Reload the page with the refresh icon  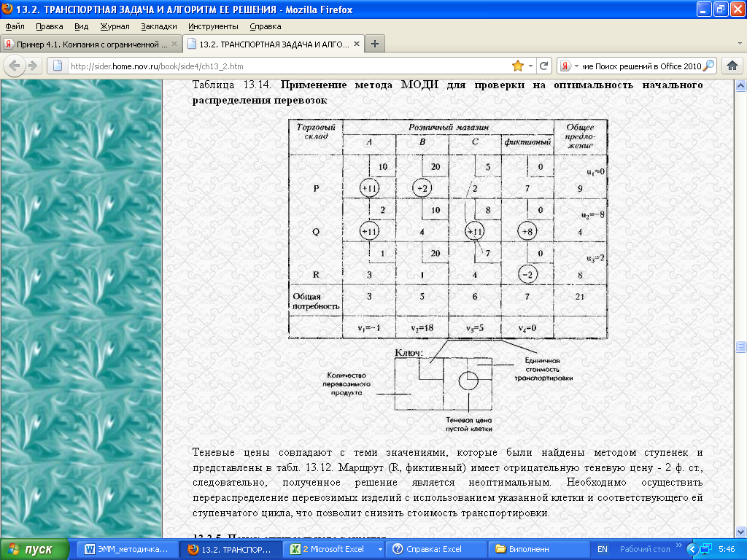pyautogui.click(x=543, y=66)
